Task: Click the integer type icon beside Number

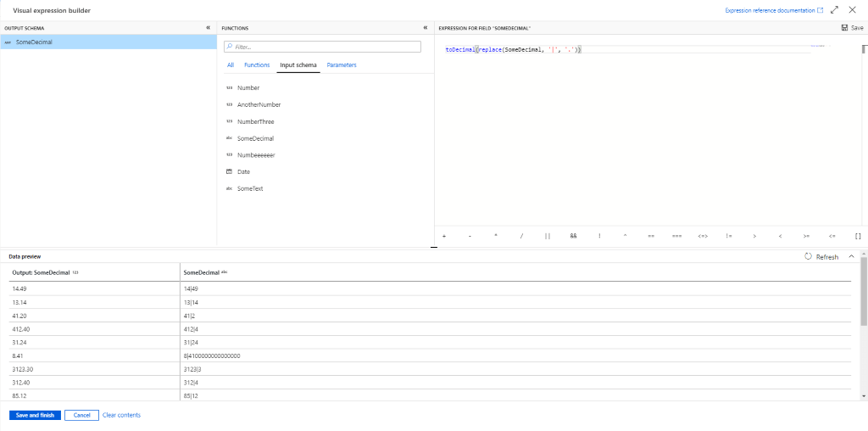Action: [229, 88]
